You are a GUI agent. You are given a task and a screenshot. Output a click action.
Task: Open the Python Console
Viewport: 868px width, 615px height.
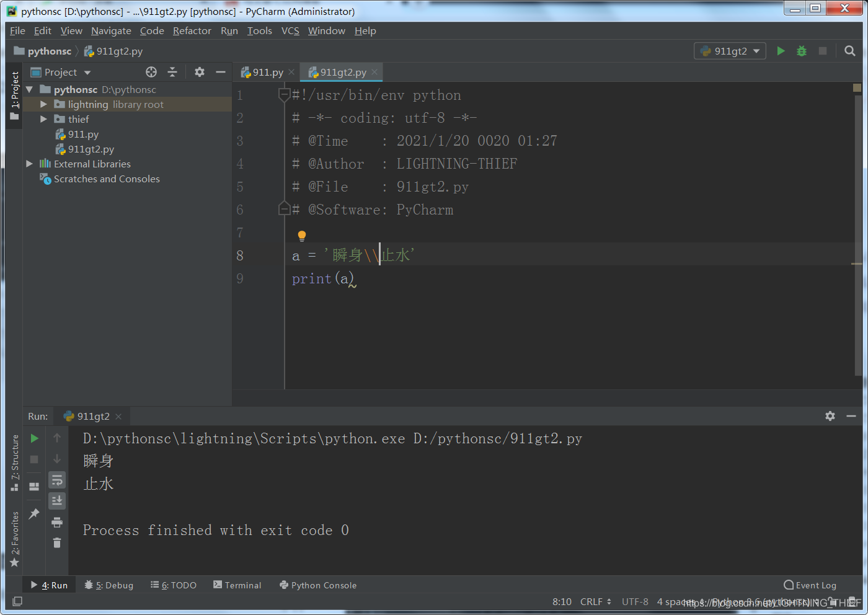(318, 585)
